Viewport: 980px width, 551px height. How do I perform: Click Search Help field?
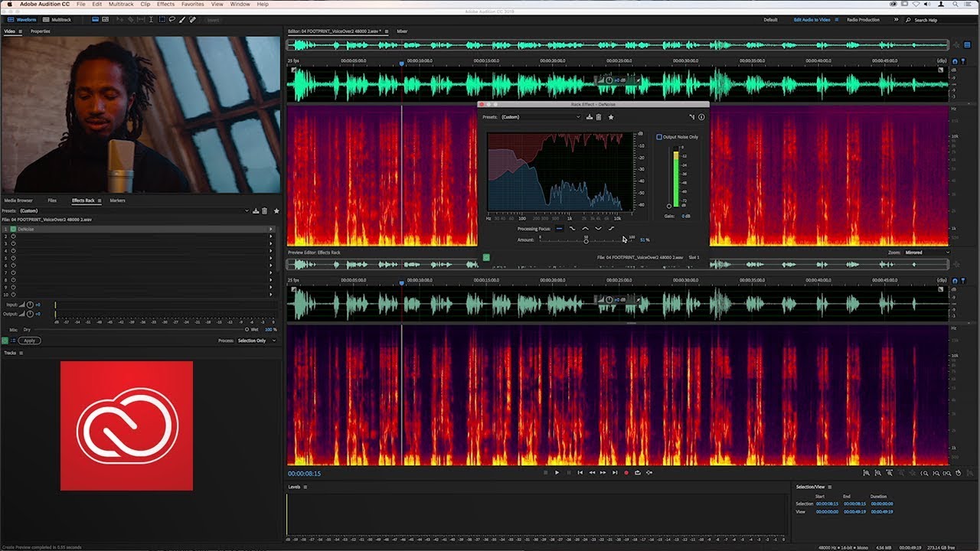[942, 20]
